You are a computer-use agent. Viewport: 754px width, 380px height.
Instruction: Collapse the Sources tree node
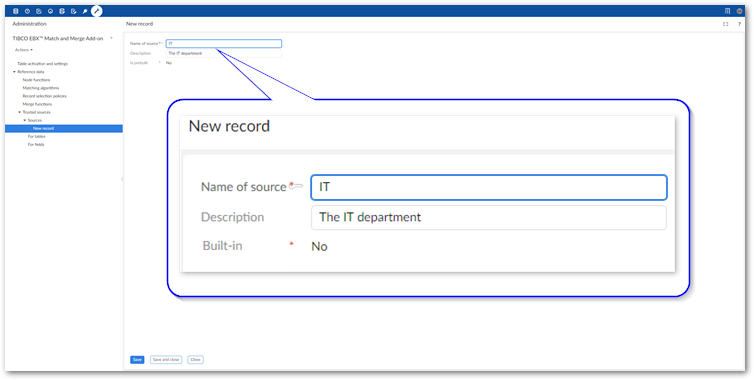coord(25,120)
